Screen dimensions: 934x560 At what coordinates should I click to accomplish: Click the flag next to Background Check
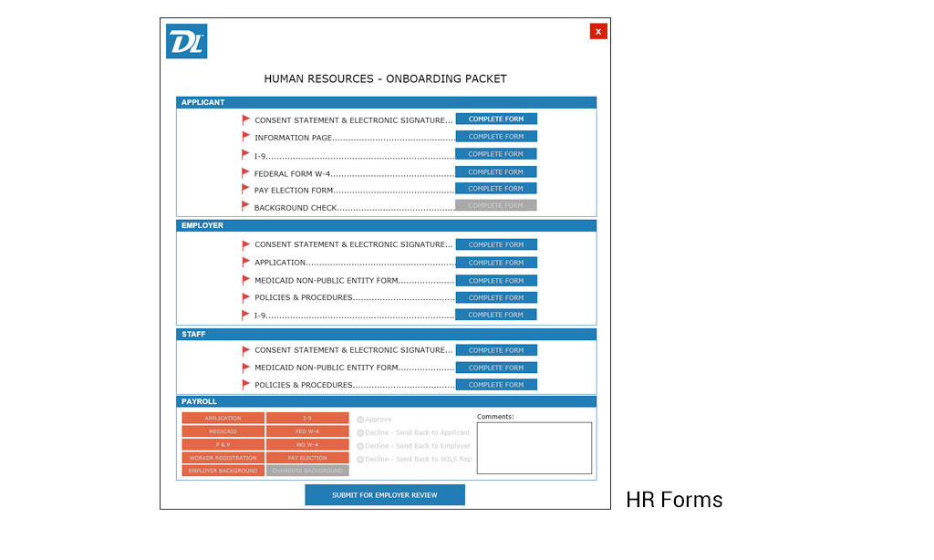[x=245, y=206]
